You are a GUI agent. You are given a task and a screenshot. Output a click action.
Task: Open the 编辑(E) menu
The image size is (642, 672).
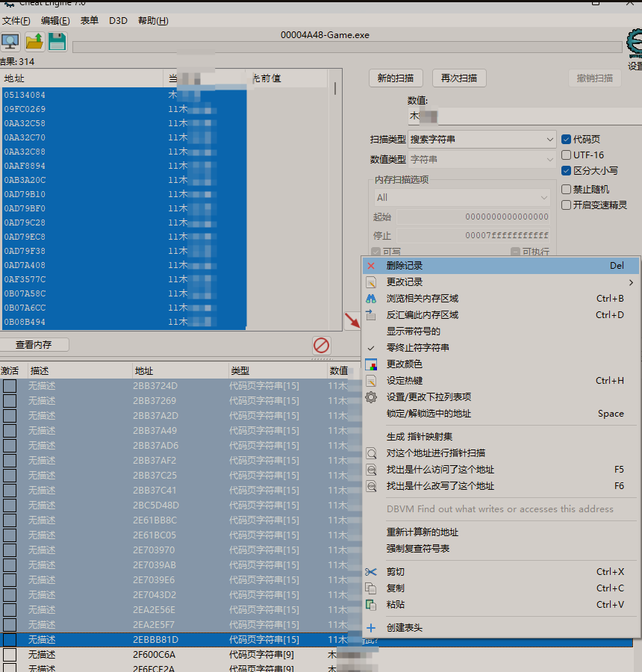pos(55,21)
